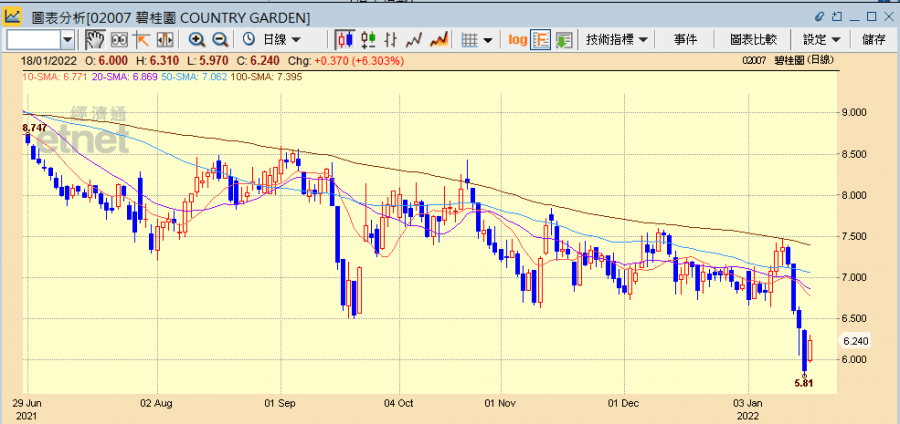Open the 設定 settings menu
The image size is (900, 424).
pyautogui.click(x=821, y=39)
